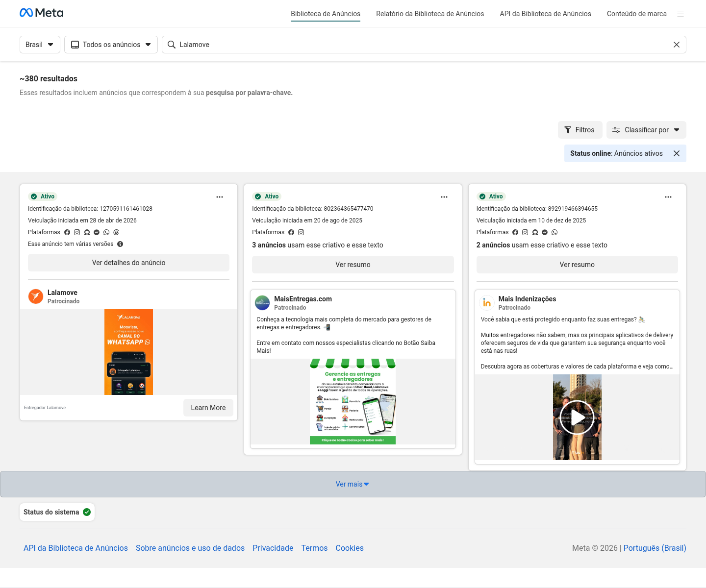
Task: Click 'Entregador Lalamove' caption text
Action: [45, 408]
